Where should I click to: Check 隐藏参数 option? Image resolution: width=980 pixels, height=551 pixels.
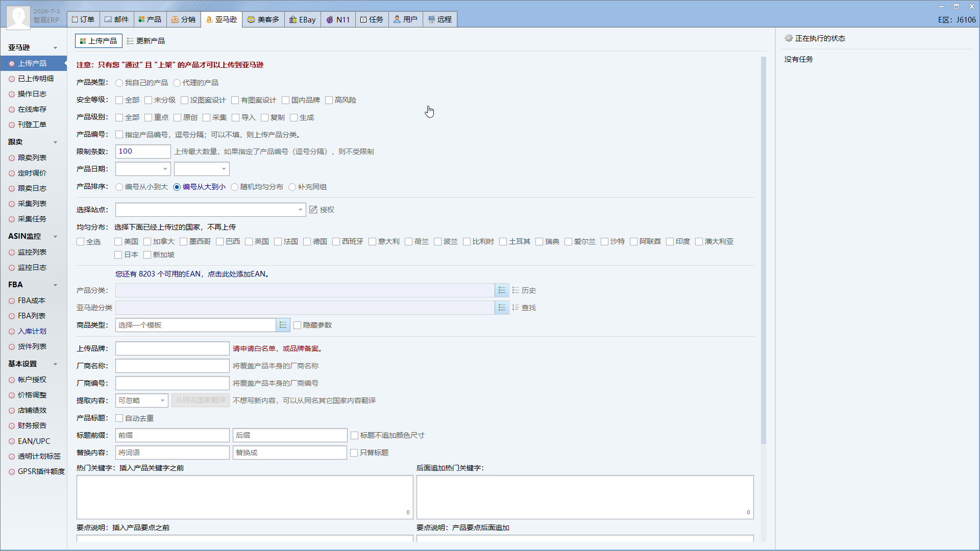click(x=297, y=325)
